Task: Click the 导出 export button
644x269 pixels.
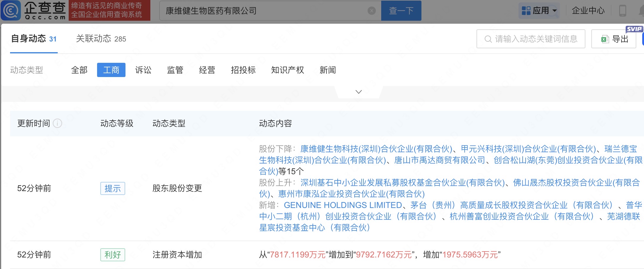Action: pos(614,39)
